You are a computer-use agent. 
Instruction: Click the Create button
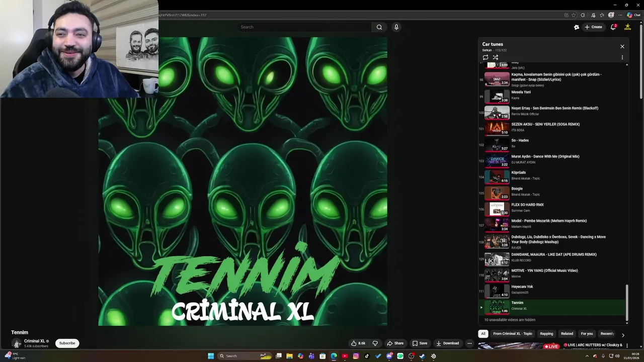(593, 27)
